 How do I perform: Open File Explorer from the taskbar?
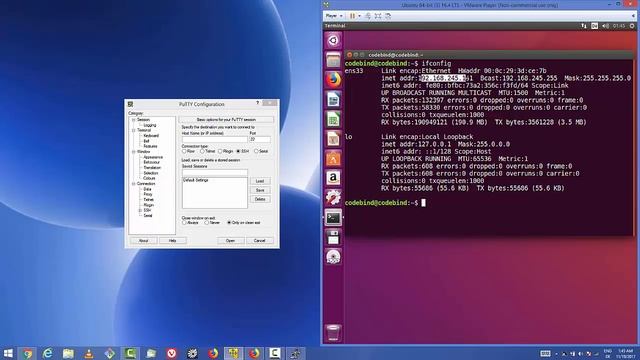(68, 353)
